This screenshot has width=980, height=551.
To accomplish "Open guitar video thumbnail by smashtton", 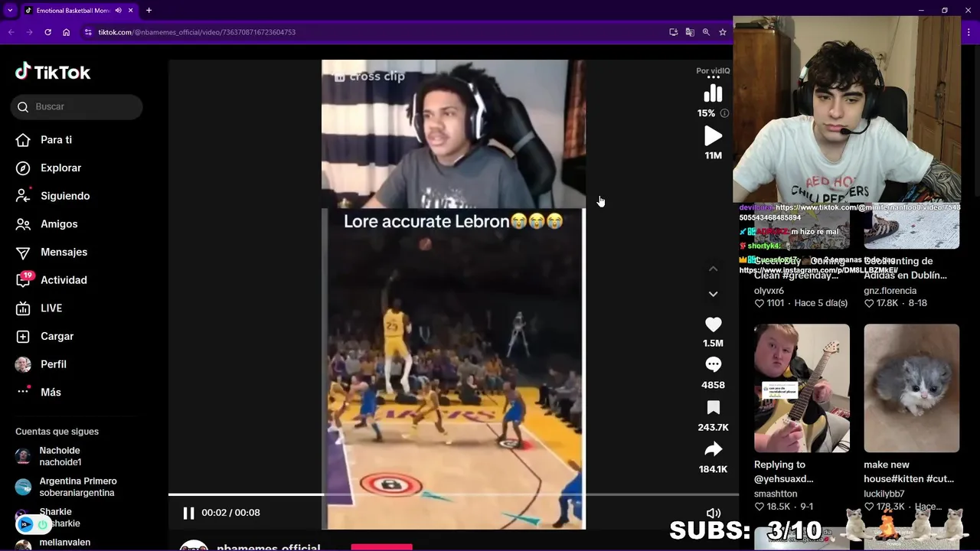I will click(802, 388).
